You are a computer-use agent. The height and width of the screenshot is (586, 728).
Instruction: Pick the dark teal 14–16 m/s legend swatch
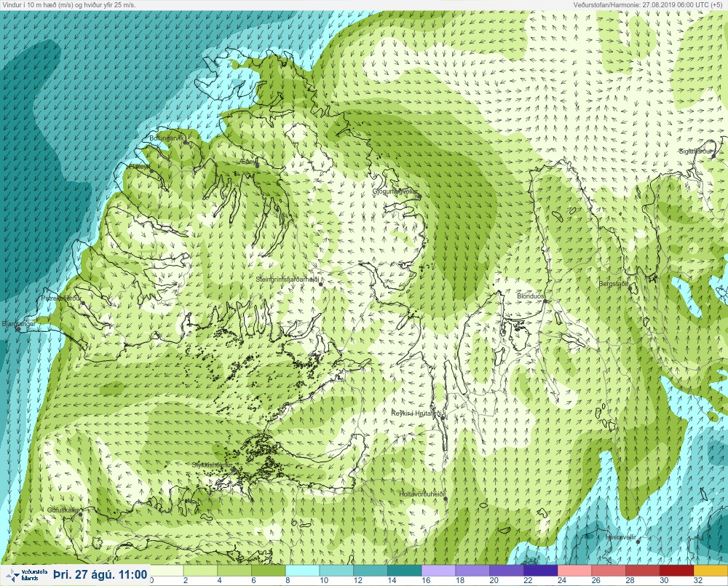tap(404, 570)
